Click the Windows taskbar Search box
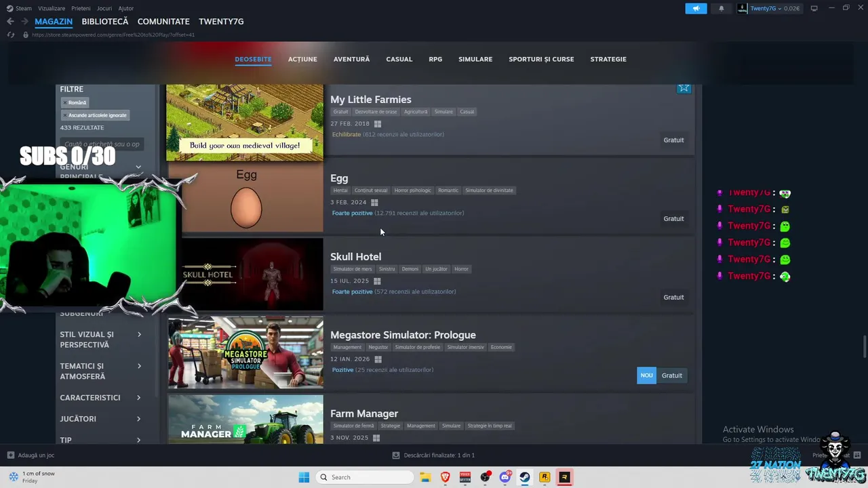Viewport: 868px width, 488px height. click(x=365, y=477)
